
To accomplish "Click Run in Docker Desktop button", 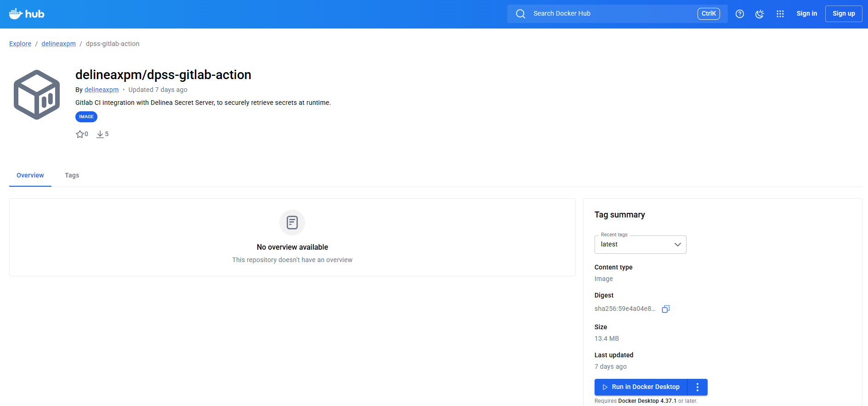I will point(641,387).
